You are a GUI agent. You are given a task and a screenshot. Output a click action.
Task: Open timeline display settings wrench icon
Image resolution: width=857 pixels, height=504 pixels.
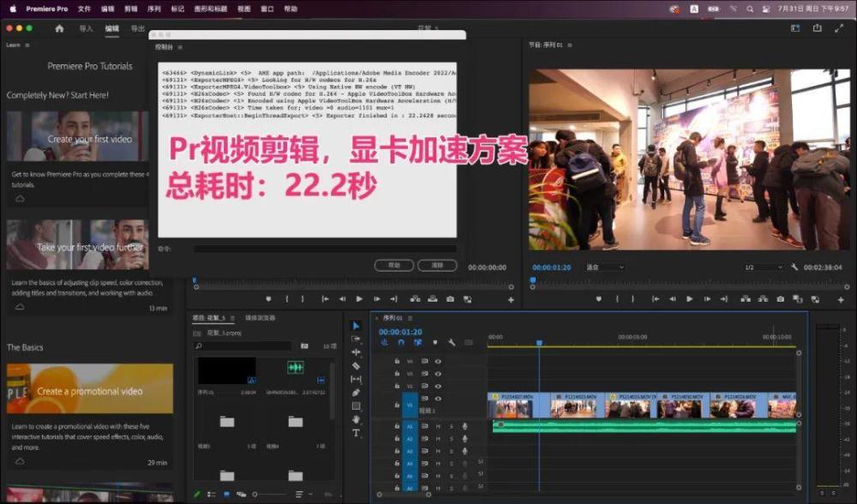[451, 343]
